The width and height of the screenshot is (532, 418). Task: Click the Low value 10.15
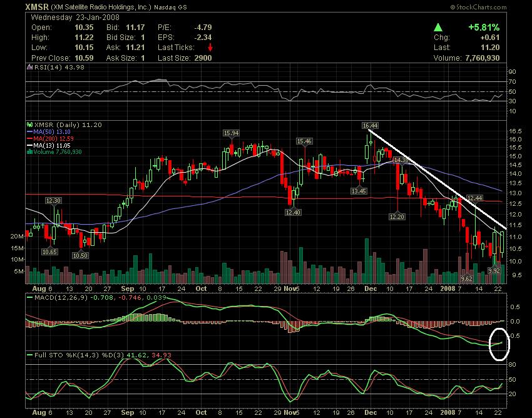tap(84, 48)
